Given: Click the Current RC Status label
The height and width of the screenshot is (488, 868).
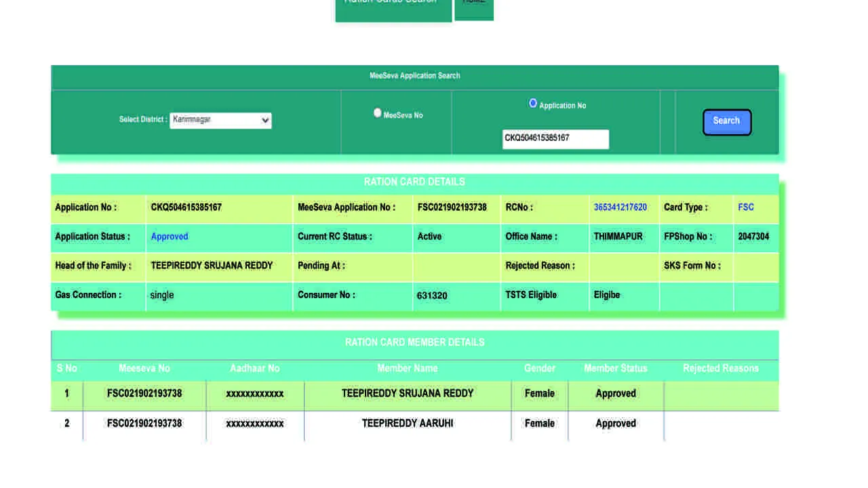Looking at the screenshot, I should [334, 237].
